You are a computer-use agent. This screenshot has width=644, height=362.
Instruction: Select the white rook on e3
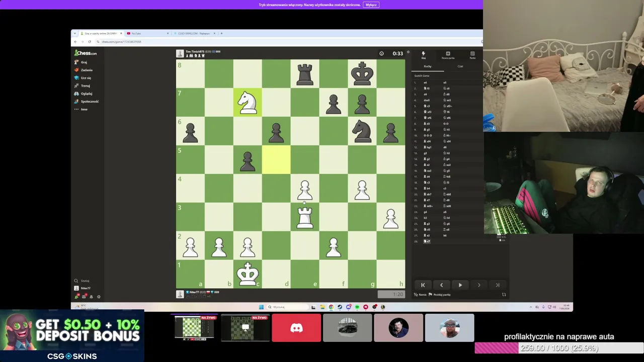304,217
